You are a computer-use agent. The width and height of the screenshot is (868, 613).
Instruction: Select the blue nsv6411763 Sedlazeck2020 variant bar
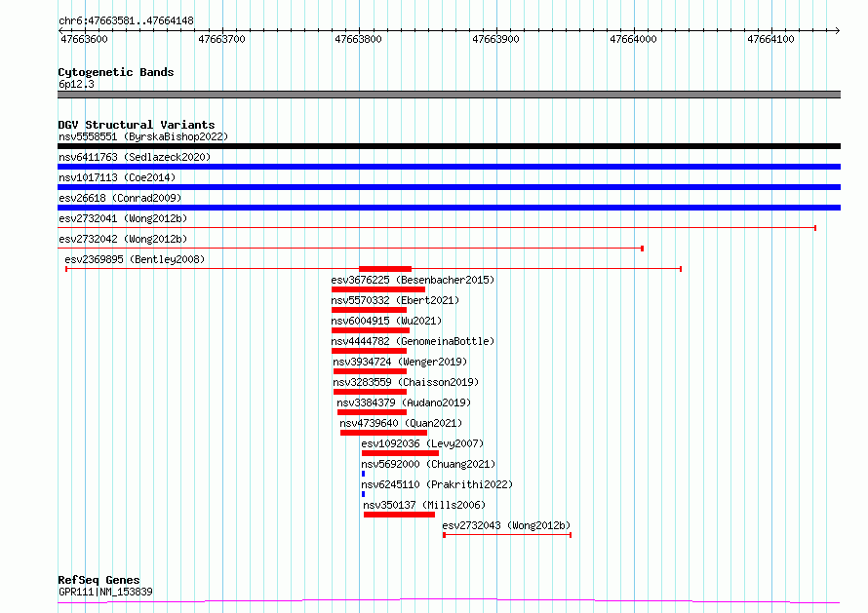point(449,167)
